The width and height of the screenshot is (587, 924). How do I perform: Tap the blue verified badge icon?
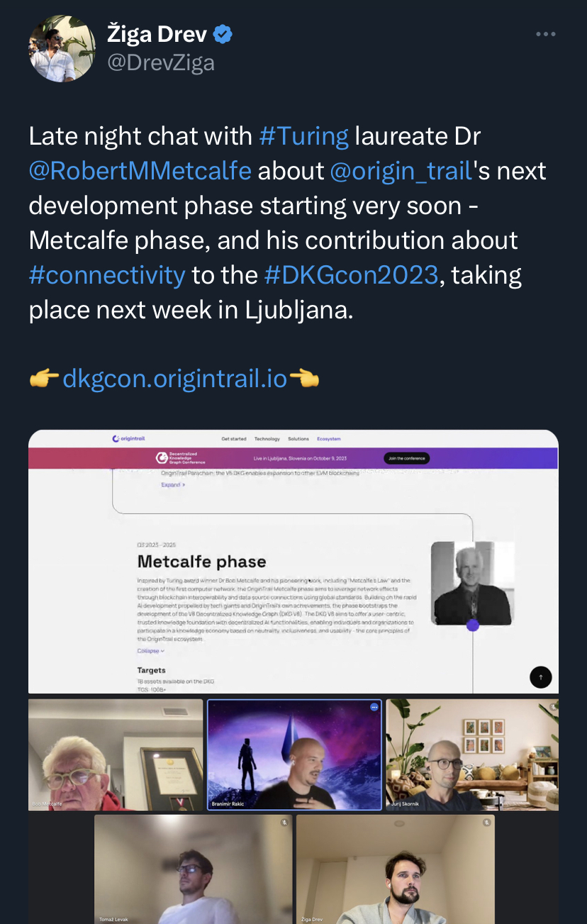[x=224, y=33]
